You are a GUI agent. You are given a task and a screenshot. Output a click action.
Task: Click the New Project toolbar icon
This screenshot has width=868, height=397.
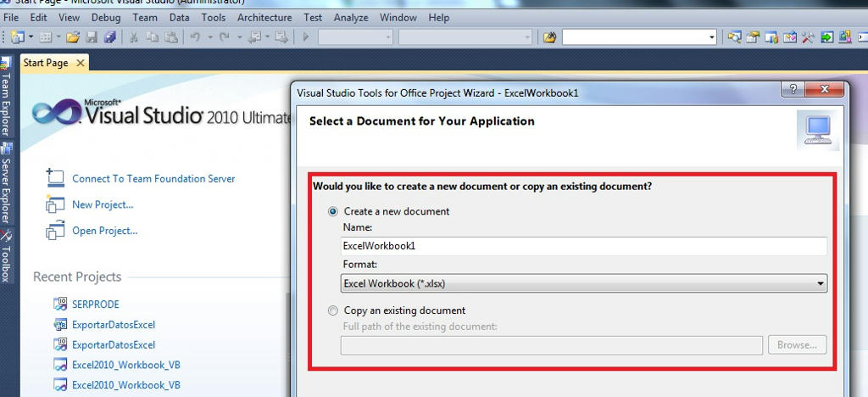click(x=18, y=37)
